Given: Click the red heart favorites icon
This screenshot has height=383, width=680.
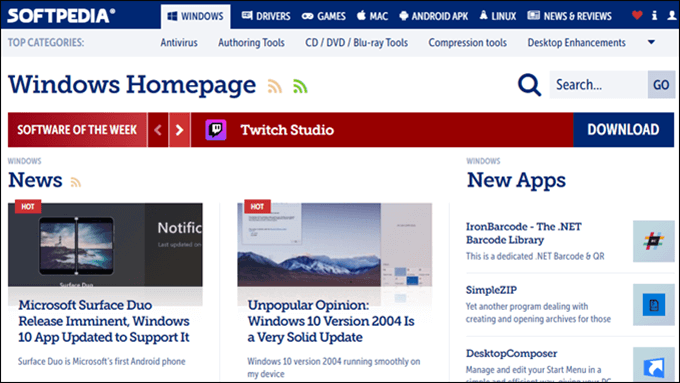Looking at the screenshot, I should (637, 16).
